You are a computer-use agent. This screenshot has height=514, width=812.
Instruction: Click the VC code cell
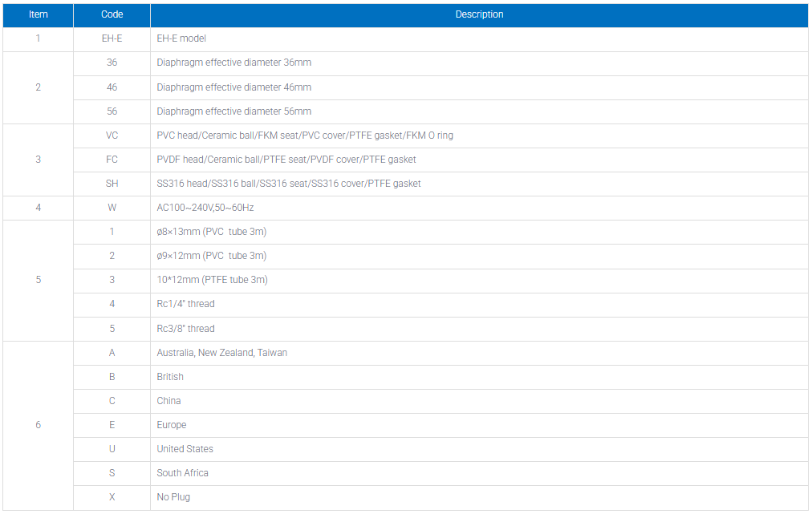coord(112,136)
